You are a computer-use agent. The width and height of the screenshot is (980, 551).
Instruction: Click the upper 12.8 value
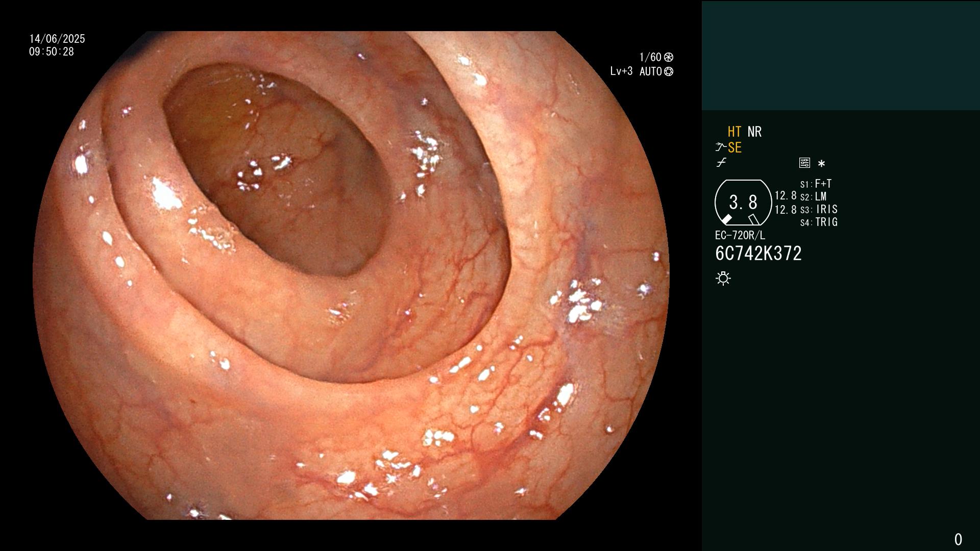786,196
